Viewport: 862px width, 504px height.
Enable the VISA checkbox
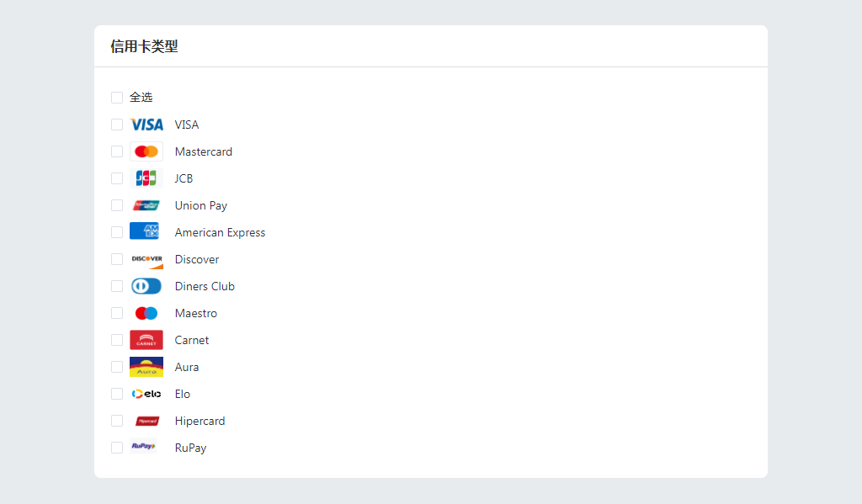coord(117,125)
